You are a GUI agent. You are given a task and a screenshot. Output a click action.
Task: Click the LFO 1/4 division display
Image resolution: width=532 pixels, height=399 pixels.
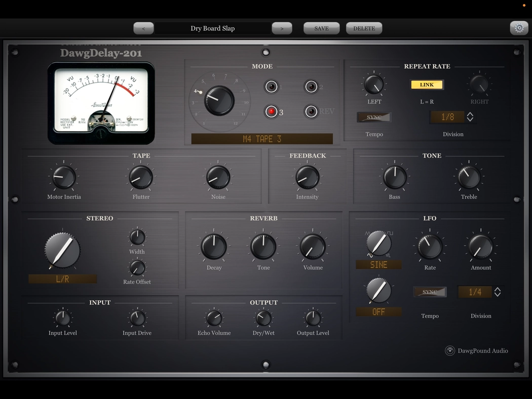(x=475, y=292)
